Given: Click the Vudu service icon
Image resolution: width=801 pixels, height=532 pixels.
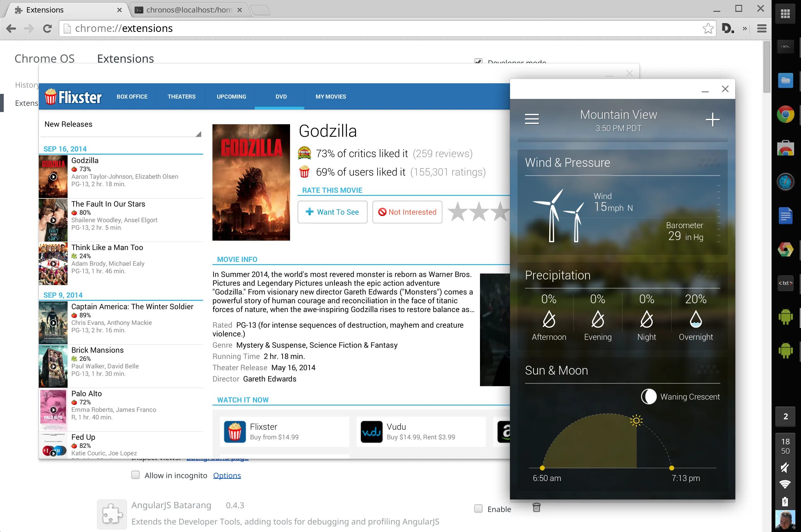Looking at the screenshot, I should [x=371, y=432].
